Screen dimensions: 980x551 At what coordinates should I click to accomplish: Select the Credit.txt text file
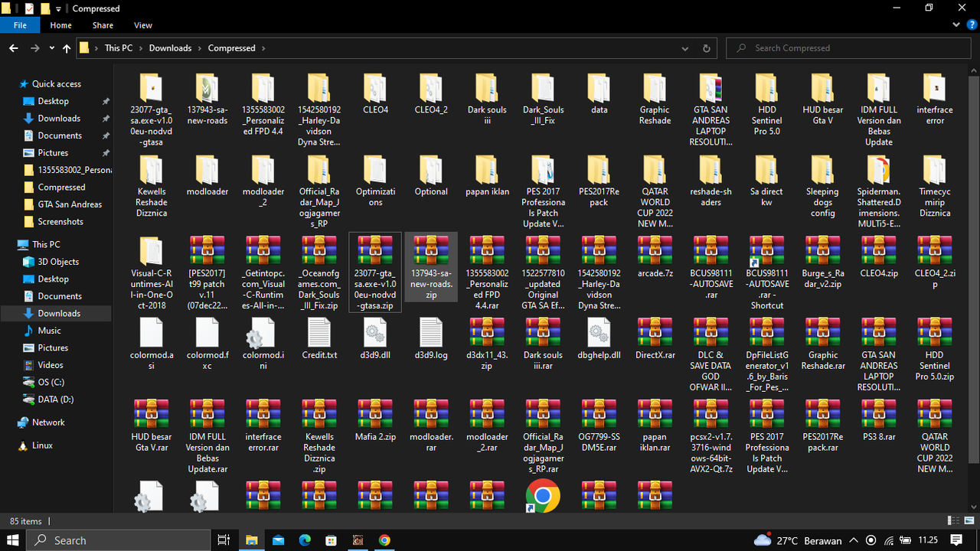pos(319,340)
